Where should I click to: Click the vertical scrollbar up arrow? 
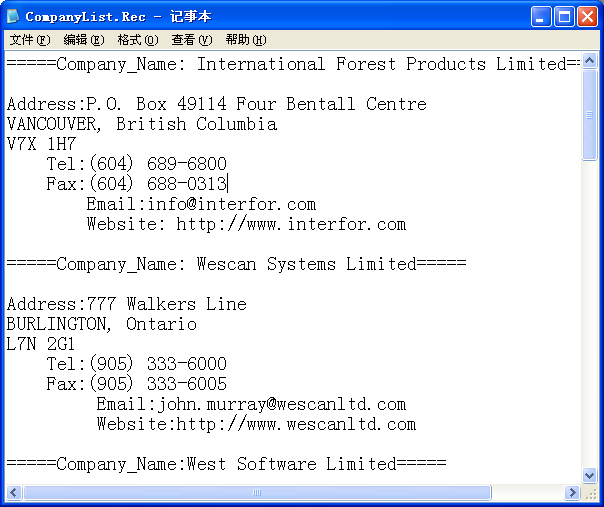click(590, 62)
